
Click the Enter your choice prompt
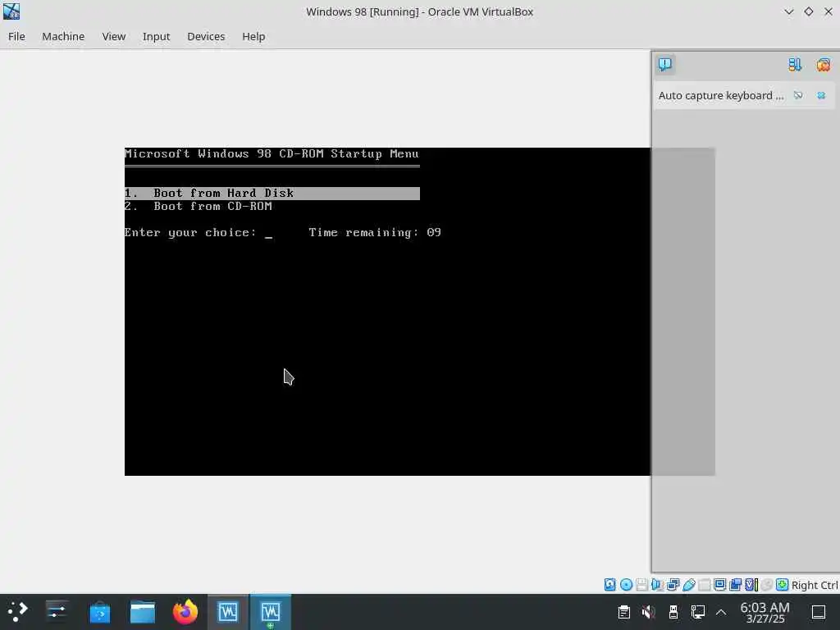pos(190,232)
